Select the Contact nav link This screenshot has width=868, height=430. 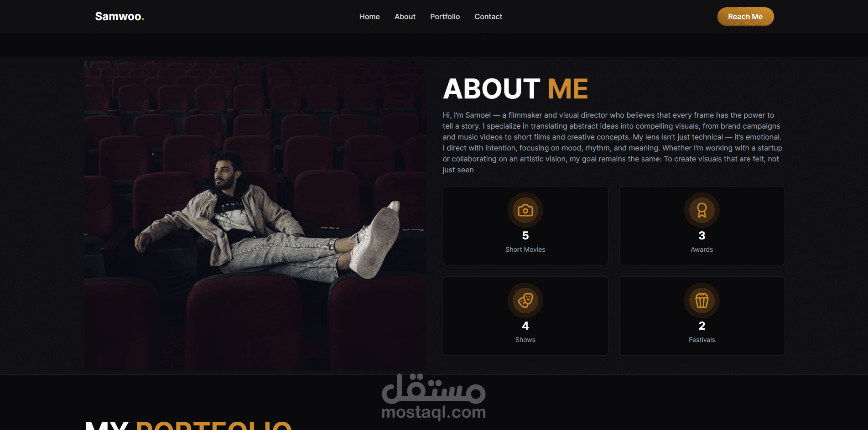click(x=488, y=16)
